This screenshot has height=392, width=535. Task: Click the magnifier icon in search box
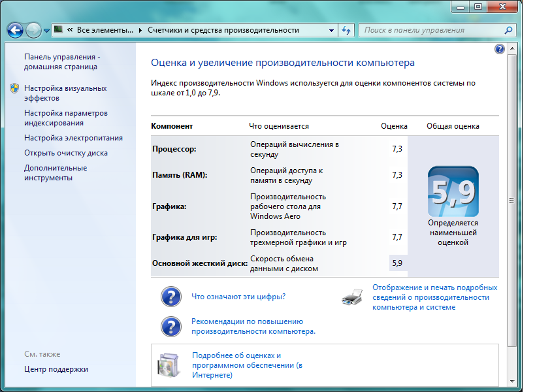click(507, 30)
